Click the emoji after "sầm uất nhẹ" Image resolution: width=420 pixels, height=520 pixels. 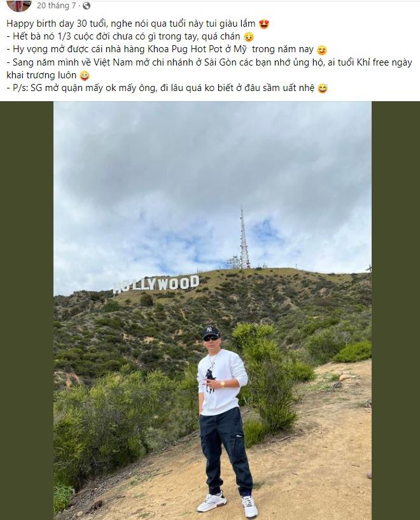coord(322,88)
